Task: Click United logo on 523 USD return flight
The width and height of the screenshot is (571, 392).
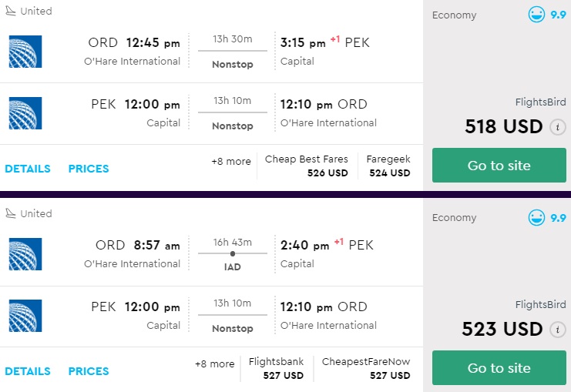Action: (25, 316)
